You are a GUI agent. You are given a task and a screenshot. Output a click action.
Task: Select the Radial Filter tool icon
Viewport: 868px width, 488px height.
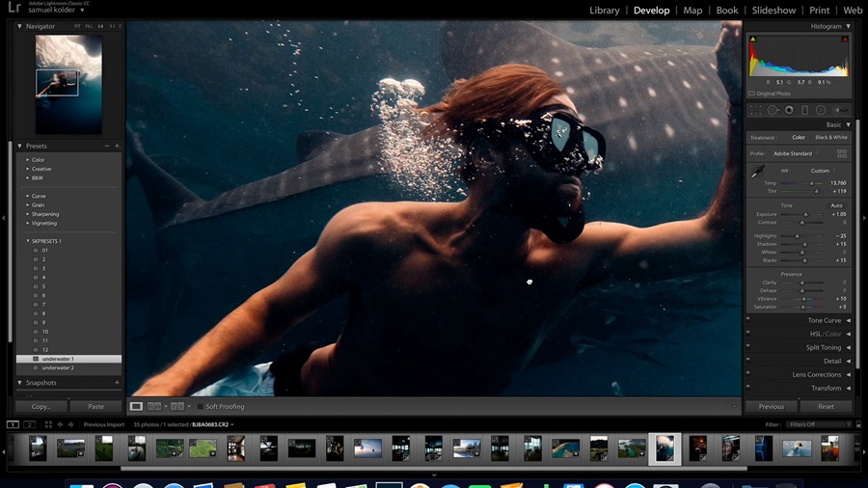coord(821,110)
